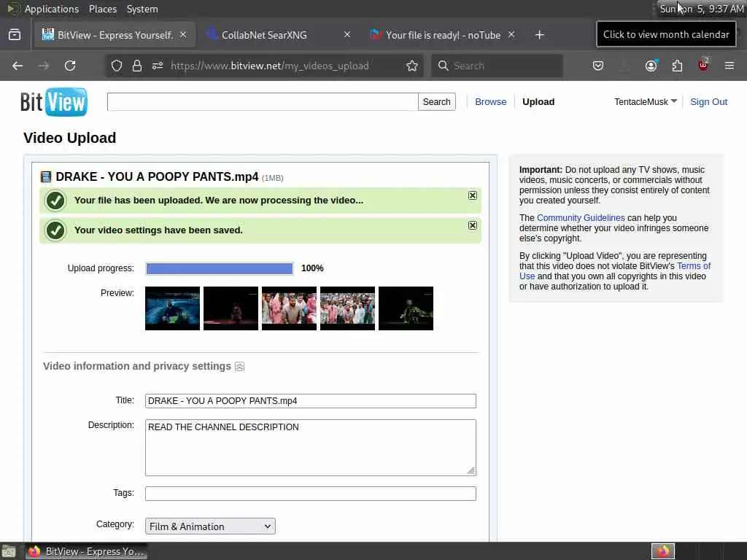Close the BitView tab
Image resolution: width=747 pixels, height=560 pixels.
pos(183,35)
